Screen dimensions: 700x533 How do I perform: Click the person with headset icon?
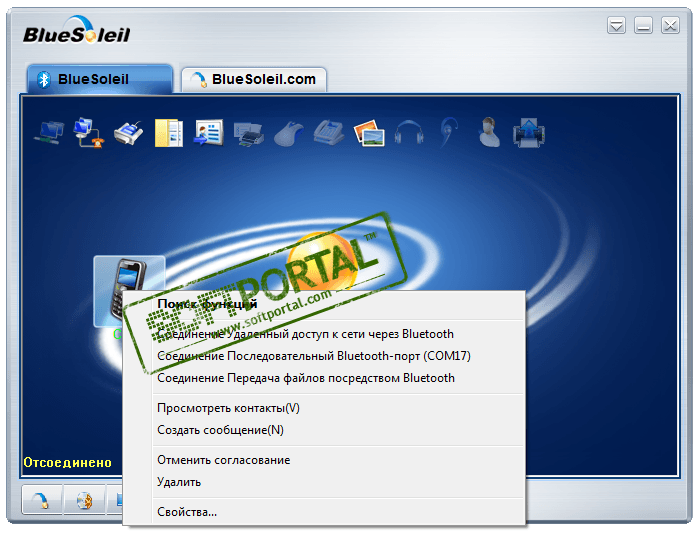click(x=489, y=132)
